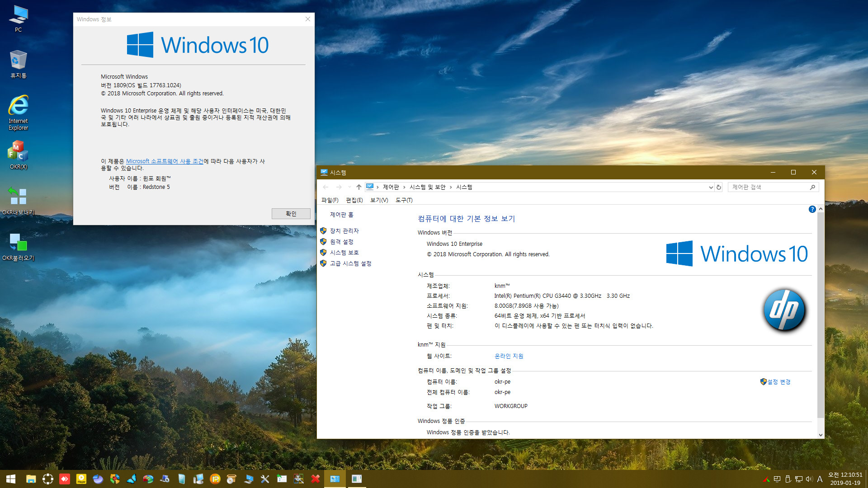Image resolution: width=868 pixels, height=488 pixels.
Task: Open the yellow Player taskbar icon
Action: click(x=81, y=479)
